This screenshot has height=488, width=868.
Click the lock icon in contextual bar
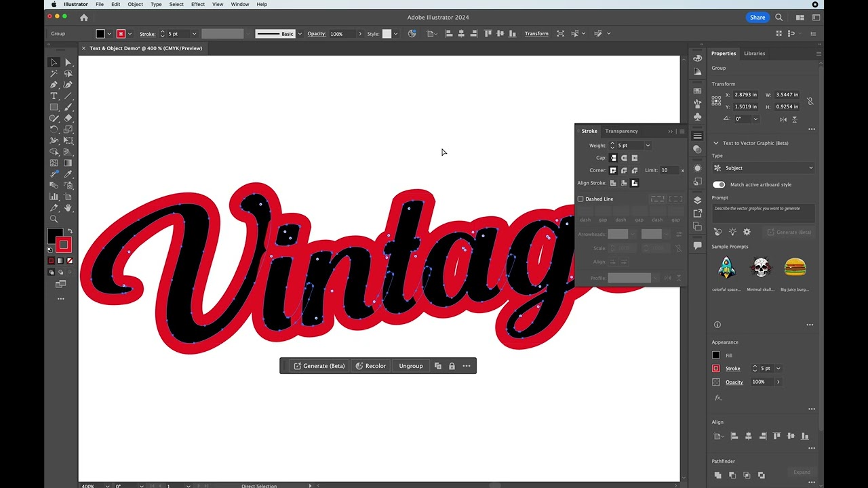click(x=452, y=366)
